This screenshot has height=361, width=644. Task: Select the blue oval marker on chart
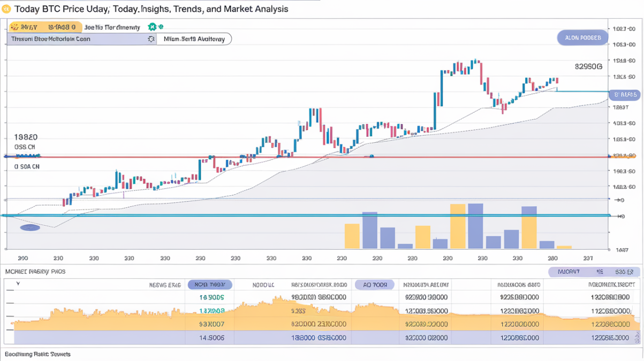(30, 227)
